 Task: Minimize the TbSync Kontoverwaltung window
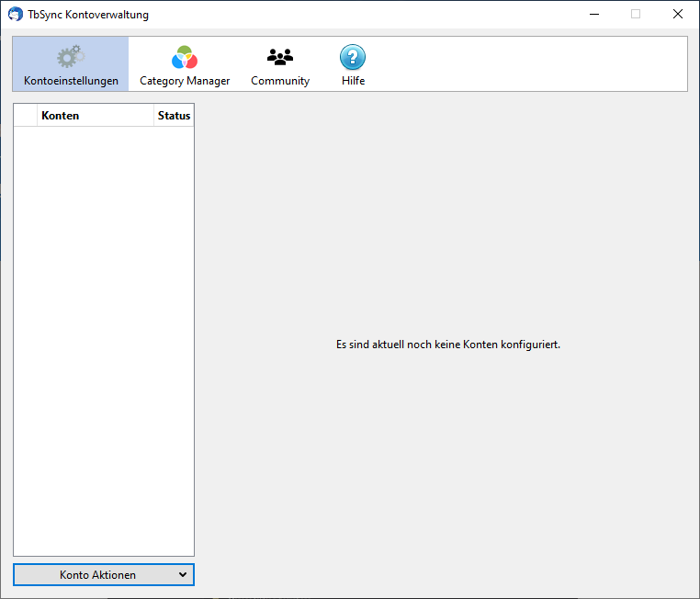click(594, 15)
